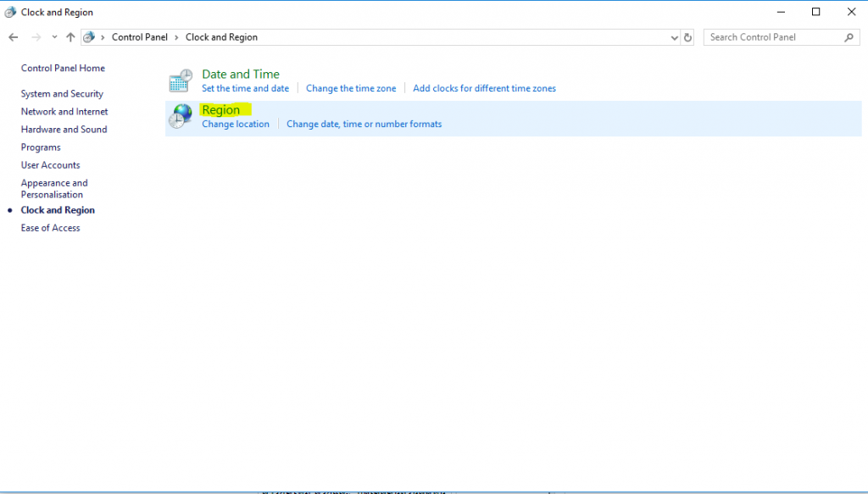Open the Region heading link
This screenshot has height=494, width=868.
[221, 109]
